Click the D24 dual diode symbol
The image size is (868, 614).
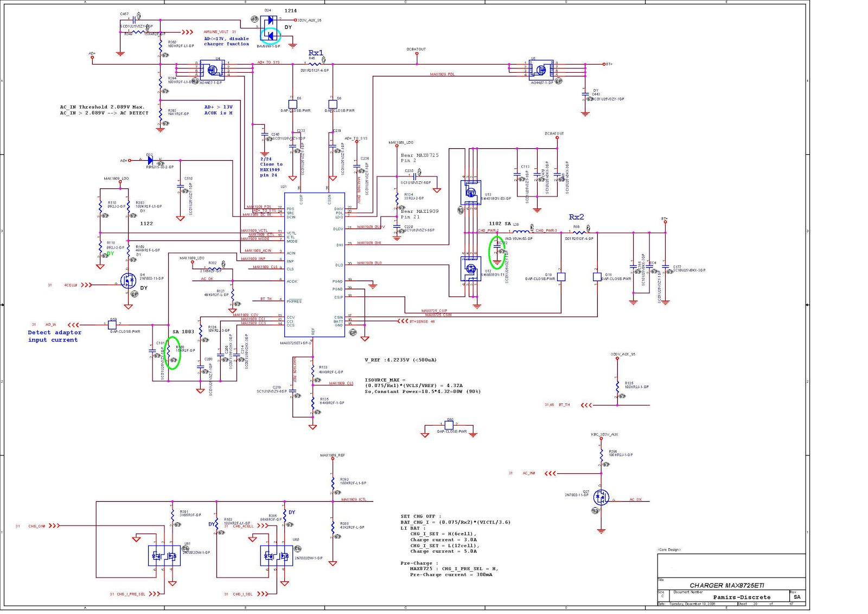pyautogui.click(x=270, y=28)
